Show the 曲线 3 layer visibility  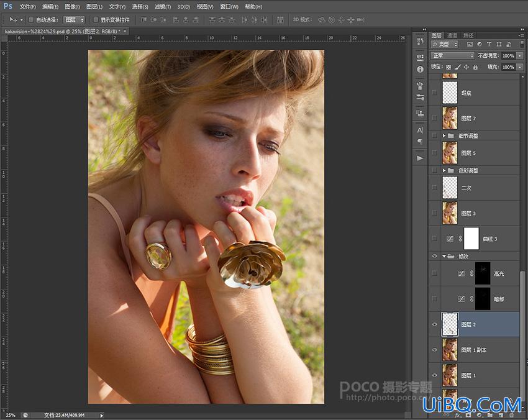coord(434,239)
